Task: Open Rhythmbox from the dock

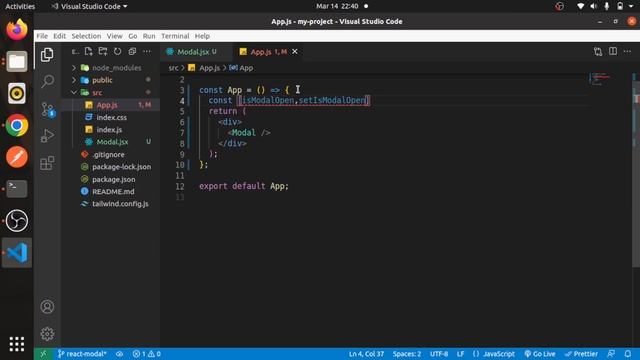Action: 17,93
